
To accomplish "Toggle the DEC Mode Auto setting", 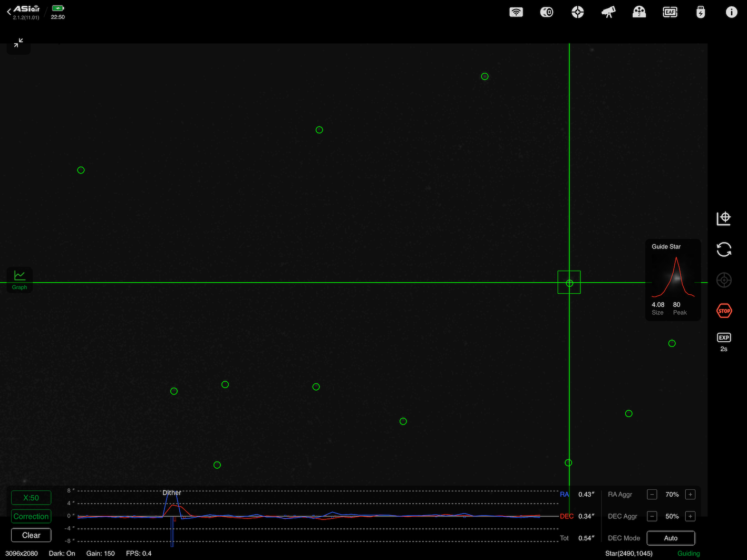I will pyautogui.click(x=671, y=538).
